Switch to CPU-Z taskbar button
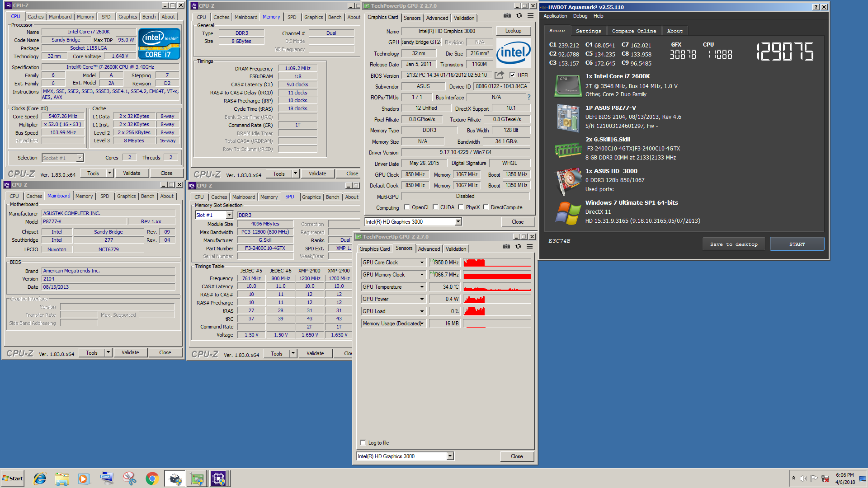The image size is (868, 488). click(x=219, y=479)
